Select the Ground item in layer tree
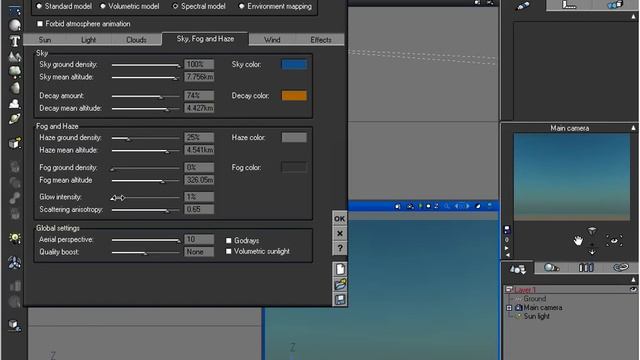This screenshot has height=360, width=640. [x=534, y=299]
